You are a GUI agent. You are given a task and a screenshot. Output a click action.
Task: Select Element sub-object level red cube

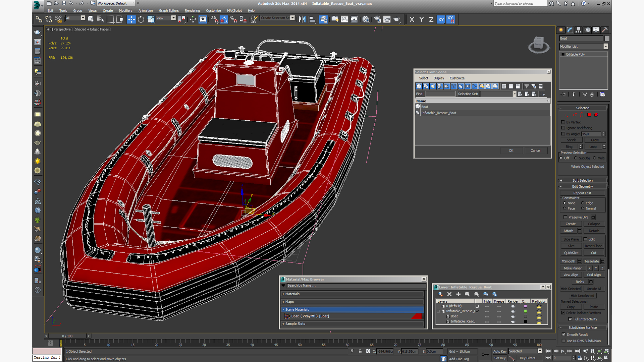click(x=596, y=115)
